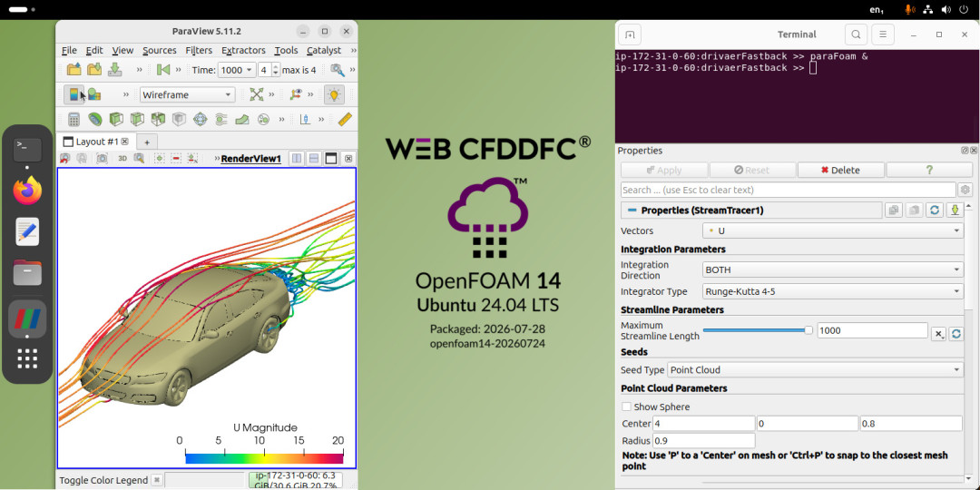The height and width of the screenshot is (490, 980).
Task: Click the Extract Subset filter icon
Action: [x=179, y=119]
